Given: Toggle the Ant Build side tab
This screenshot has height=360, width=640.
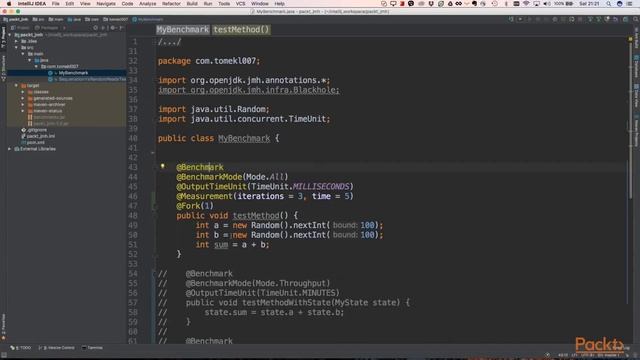Looking at the screenshot, I should pos(636,38).
